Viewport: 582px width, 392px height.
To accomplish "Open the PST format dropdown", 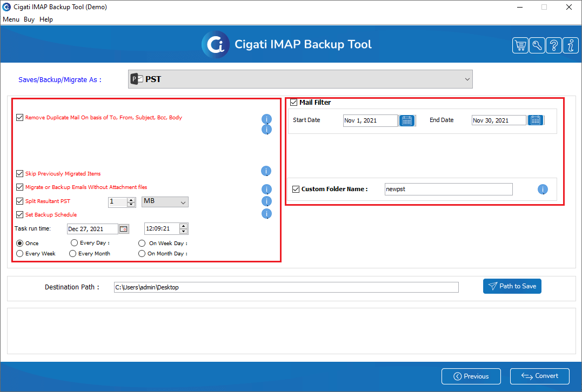I will pyautogui.click(x=300, y=79).
